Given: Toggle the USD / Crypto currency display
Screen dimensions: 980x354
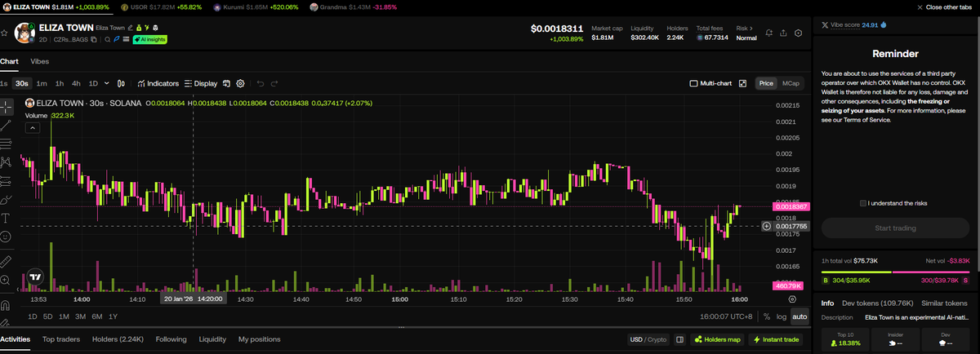Looking at the screenshot, I should tap(648, 339).
